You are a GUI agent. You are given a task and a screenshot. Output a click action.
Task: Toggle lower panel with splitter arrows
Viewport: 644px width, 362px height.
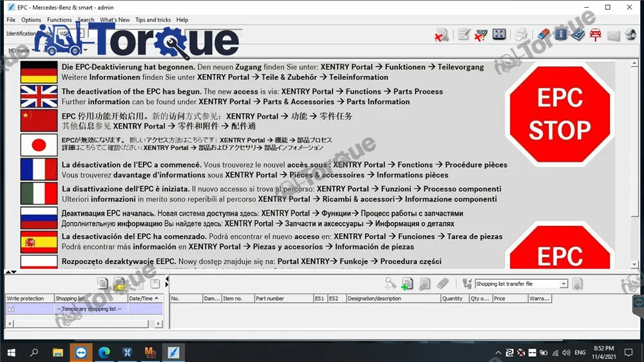tap(11, 272)
